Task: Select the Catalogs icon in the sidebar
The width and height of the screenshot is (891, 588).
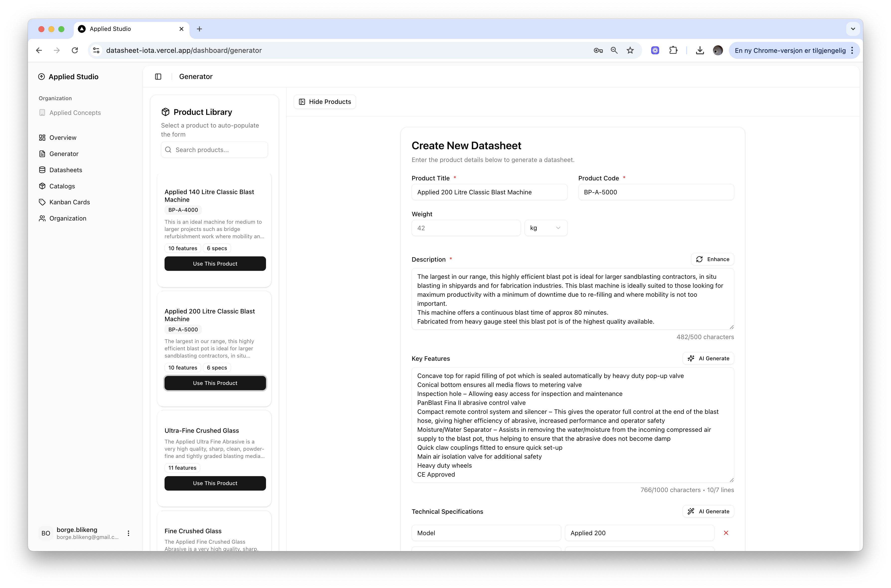Action: coord(43,186)
